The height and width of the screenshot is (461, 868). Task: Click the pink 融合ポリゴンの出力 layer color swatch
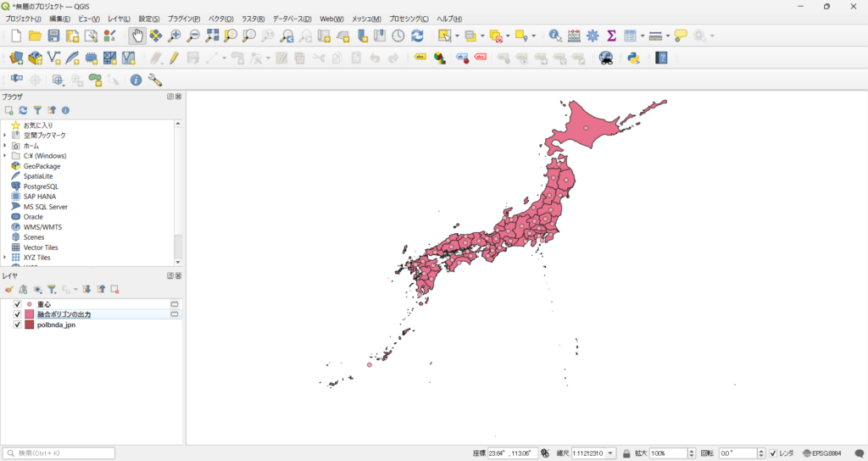(29, 314)
